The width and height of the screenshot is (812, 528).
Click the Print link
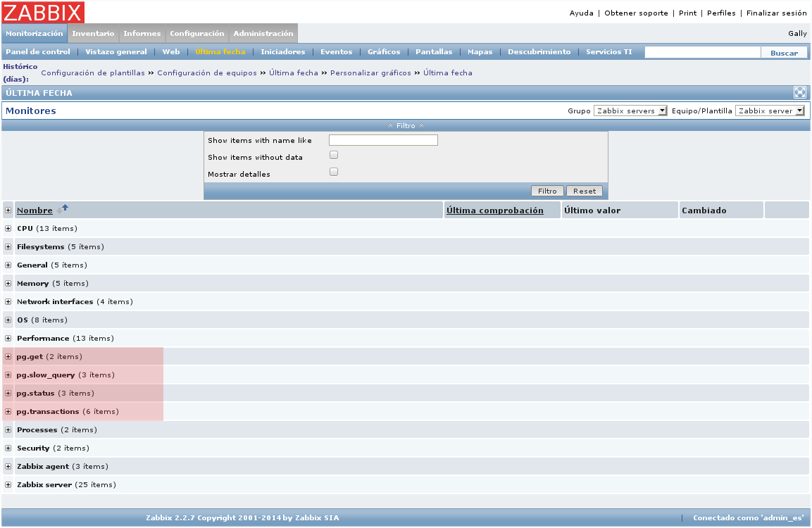pyautogui.click(x=688, y=13)
